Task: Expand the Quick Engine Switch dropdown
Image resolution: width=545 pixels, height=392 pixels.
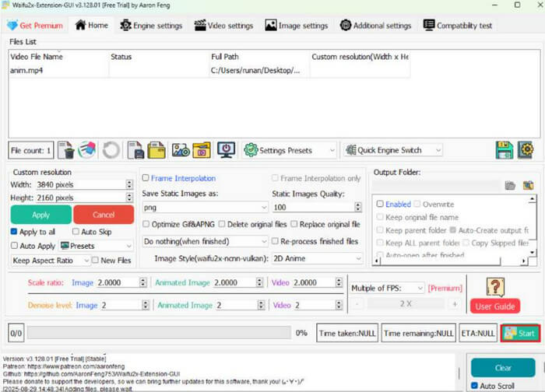Action: [x=393, y=150]
